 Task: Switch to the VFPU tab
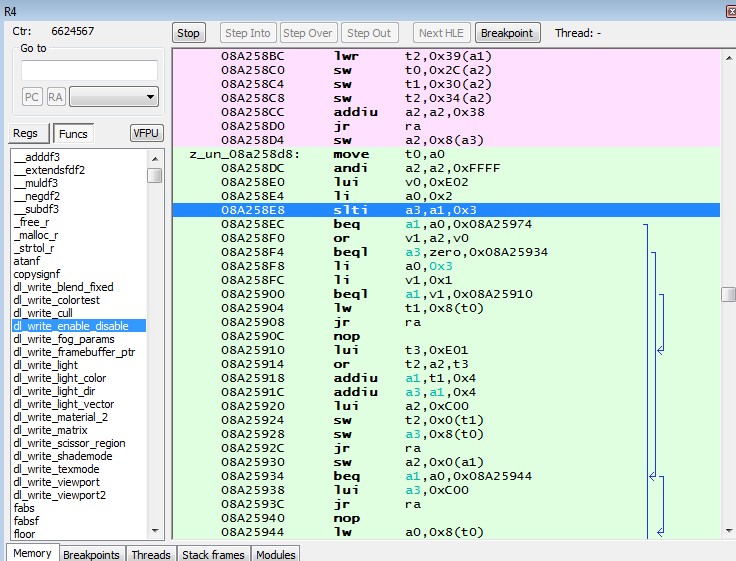pos(146,134)
